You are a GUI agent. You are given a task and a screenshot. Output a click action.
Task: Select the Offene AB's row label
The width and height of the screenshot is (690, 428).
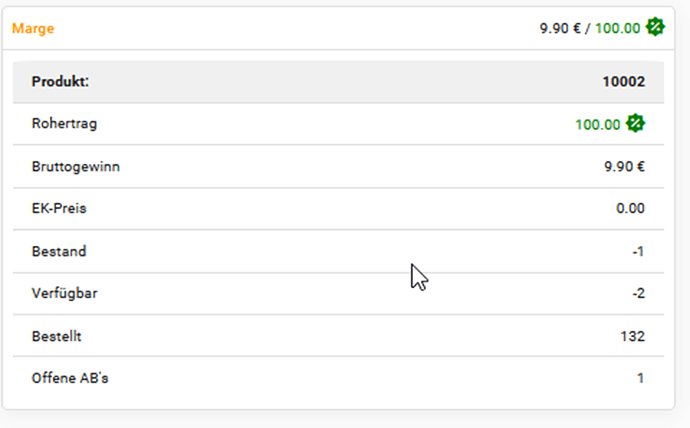[x=70, y=378]
